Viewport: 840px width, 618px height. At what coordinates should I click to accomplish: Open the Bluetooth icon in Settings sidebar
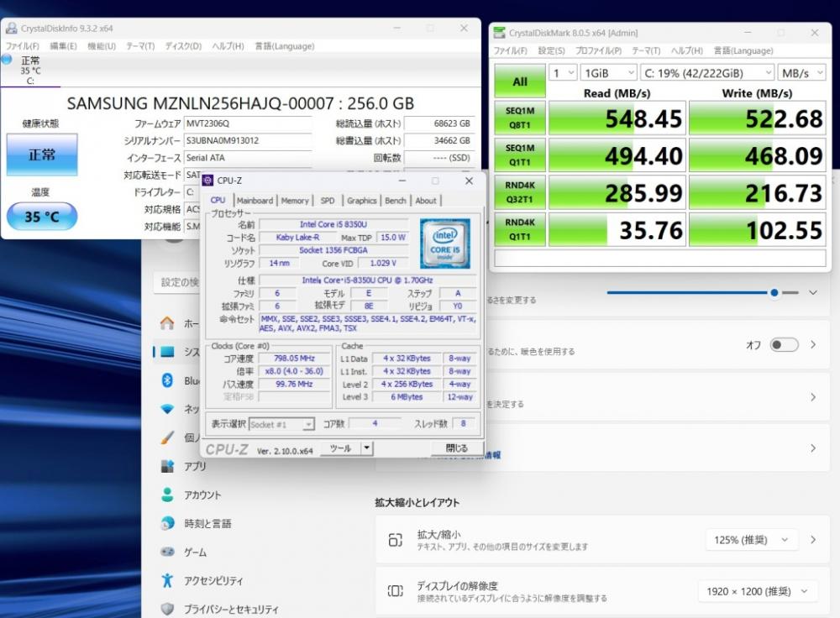(x=167, y=380)
